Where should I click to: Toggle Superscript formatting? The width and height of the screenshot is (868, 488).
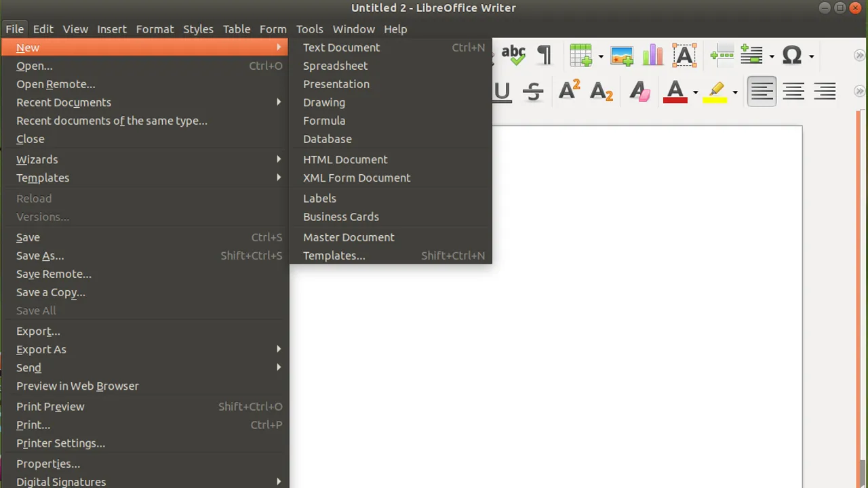pos(569,91)
